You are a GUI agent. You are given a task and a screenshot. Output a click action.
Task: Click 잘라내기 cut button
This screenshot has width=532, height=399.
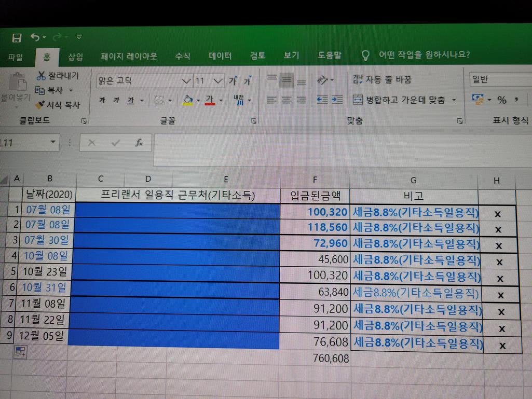click(58, 76)
